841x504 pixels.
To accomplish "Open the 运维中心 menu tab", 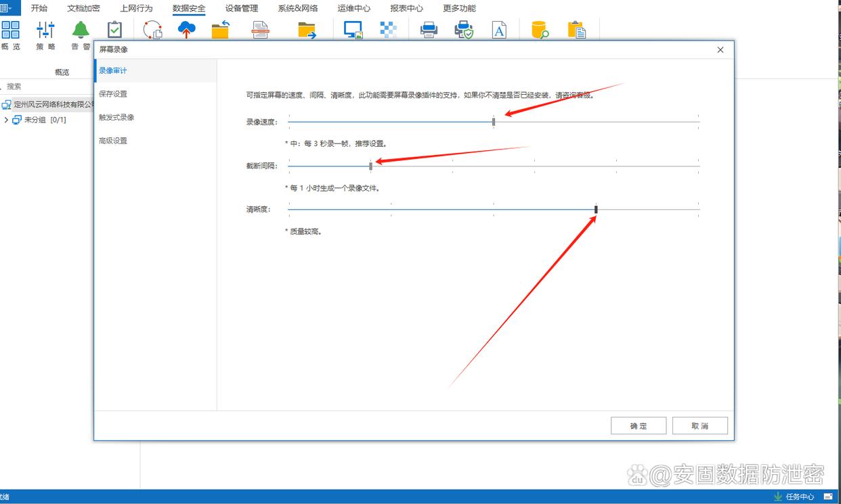I will [x=354, y=8].
